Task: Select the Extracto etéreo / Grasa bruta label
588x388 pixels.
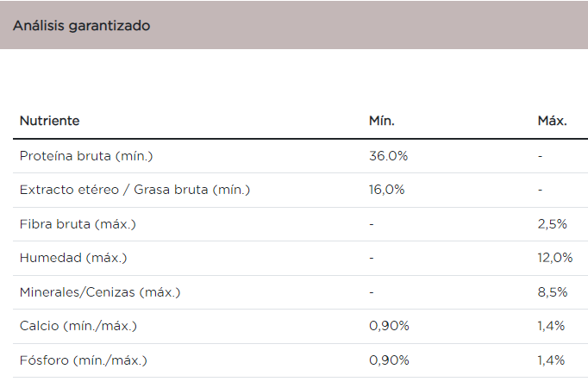Action: point(134,190)
